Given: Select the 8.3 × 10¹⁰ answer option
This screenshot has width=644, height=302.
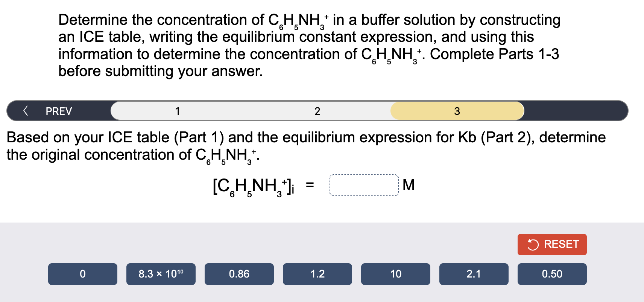Looking at the screenshot, I should click(x=162, y=274).
